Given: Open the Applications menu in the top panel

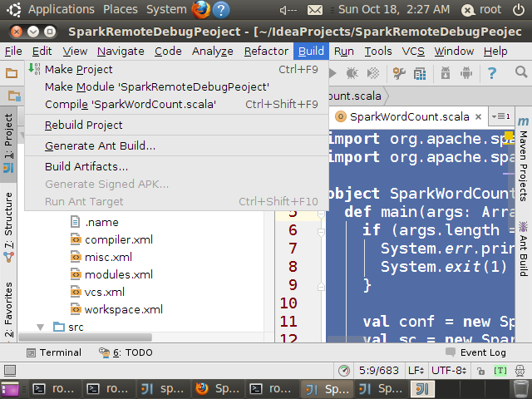Looking at the screenshot, I should [61, 9].
